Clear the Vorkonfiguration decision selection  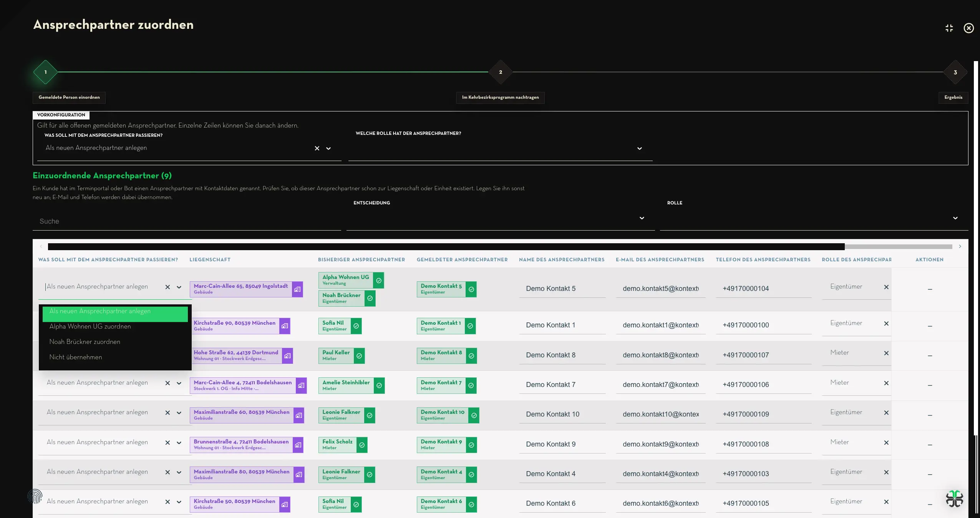(x=317, y=148)
